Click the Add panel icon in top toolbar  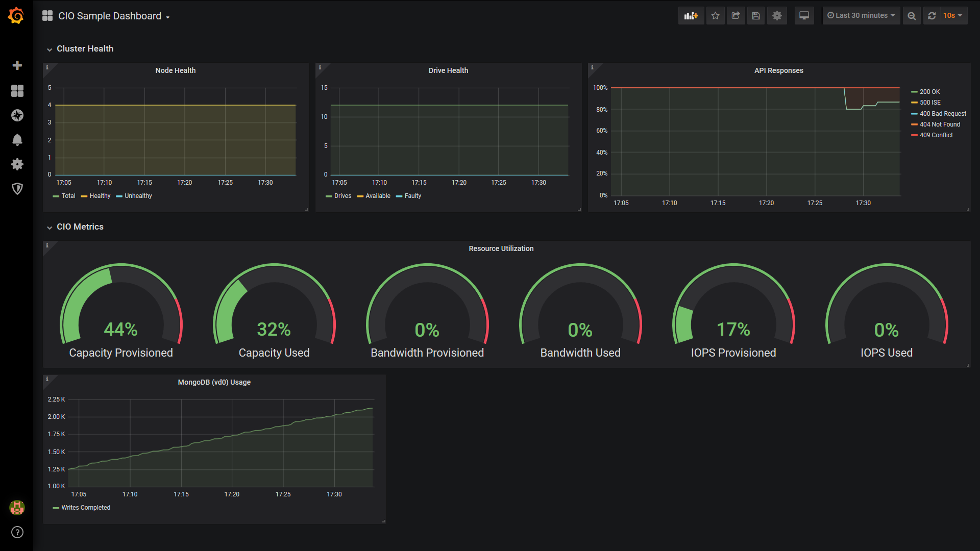691,16
